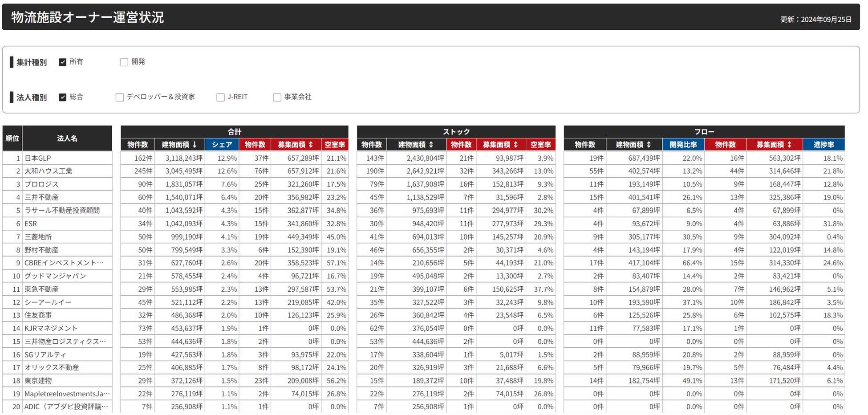Click the 三井物産ロジスティクス… entry
The image size is (868, 415).
coord(65,342)
